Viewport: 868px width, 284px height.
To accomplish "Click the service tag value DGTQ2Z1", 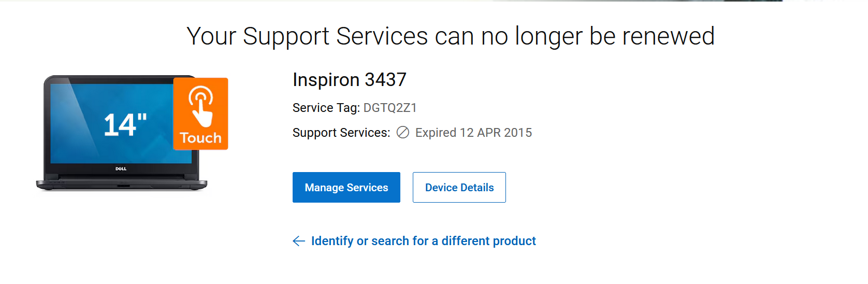I will coord(390,108).
